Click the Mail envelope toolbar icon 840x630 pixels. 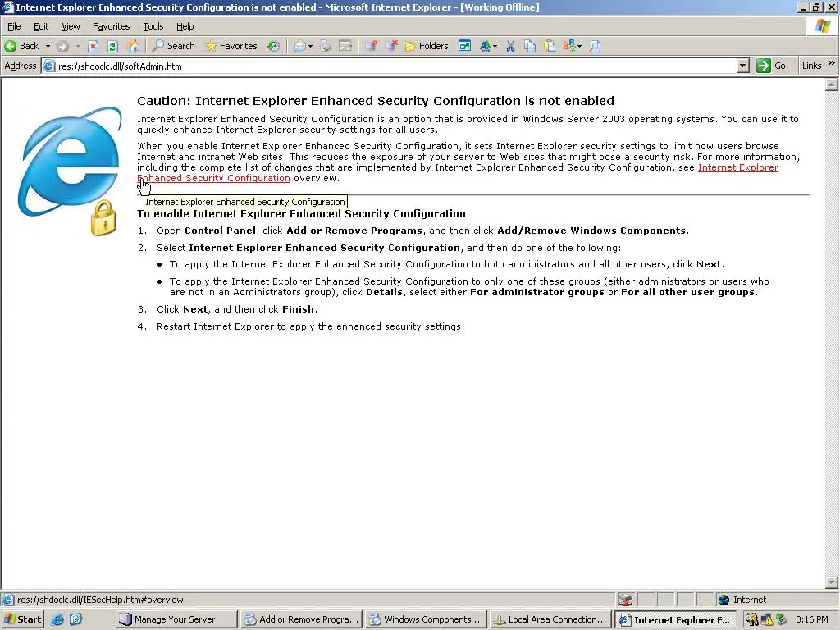coord(300,46)
